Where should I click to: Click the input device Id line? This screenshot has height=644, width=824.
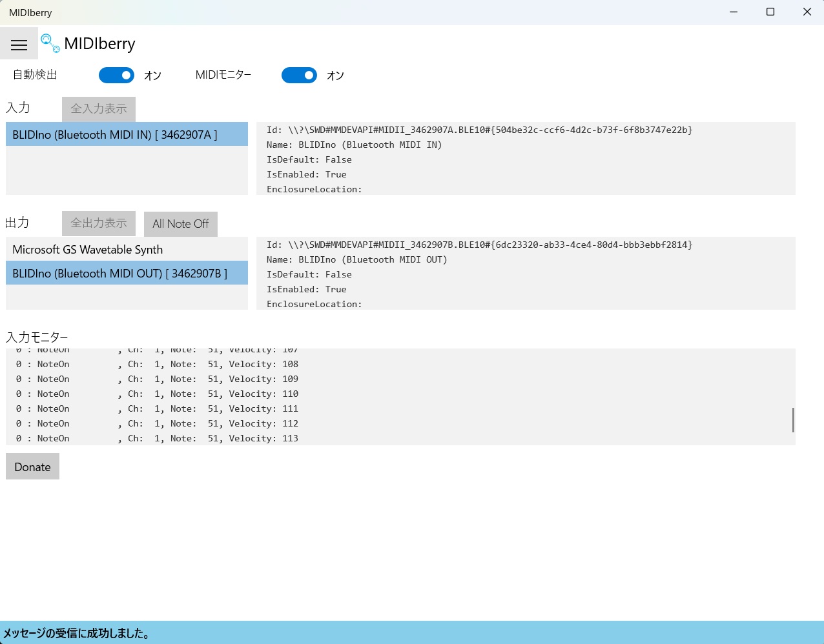[x=479, y=130]
